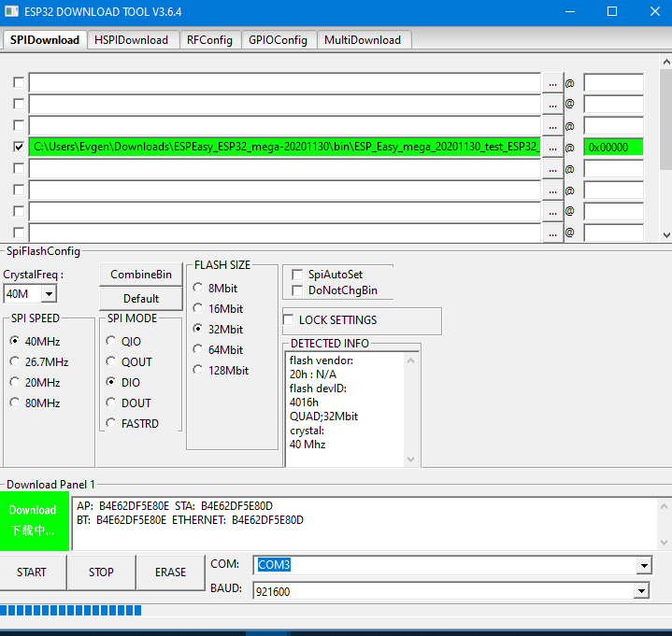
Task: Switch to the MultiDownload tab
Action: tap(363, 40)
